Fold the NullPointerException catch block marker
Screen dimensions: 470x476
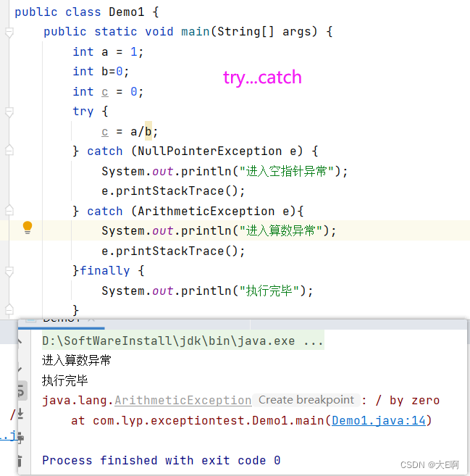[x=9, y=151]
